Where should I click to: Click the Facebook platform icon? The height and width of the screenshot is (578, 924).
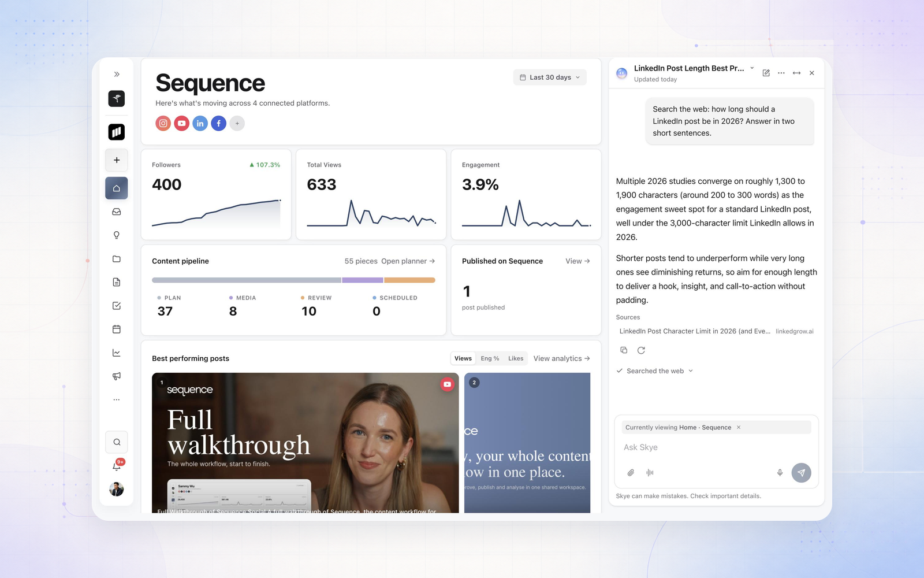coord(219,123)
